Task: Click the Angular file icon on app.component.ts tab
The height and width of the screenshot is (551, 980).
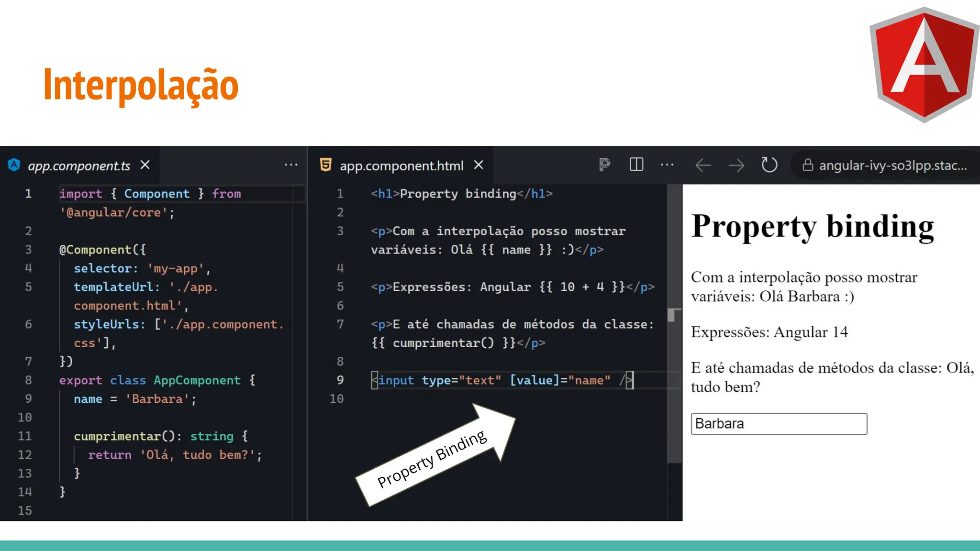Action: 14,165
